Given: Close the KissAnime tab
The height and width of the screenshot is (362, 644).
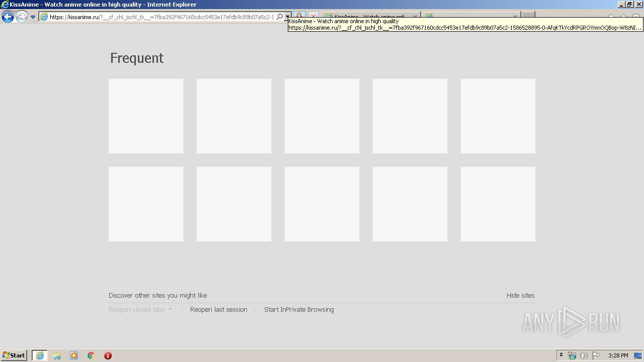Looking at the screenshot, I should pyautogui.click(x=415, y=17).
